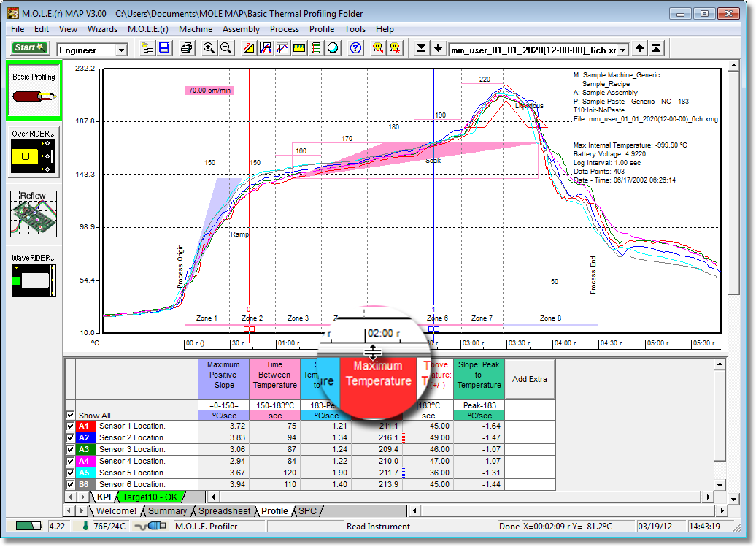
Task: Uncheck the A5 Sensor 5 checkbox
Action: (x=70, y=473)
